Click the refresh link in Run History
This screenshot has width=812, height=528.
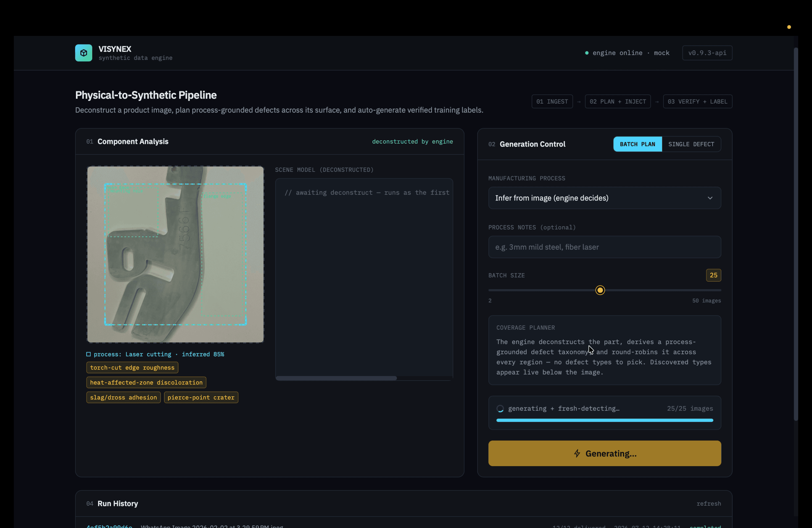(709, 503)
